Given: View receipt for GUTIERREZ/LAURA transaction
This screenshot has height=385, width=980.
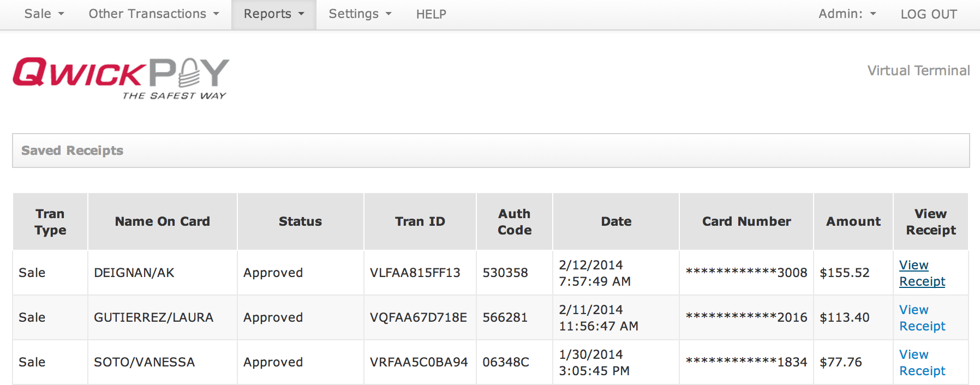Looking at the screenshot, I should point(922,318).
